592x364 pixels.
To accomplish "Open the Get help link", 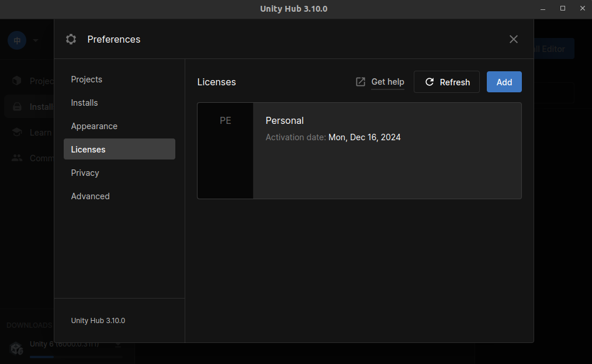I will (387, 82).
